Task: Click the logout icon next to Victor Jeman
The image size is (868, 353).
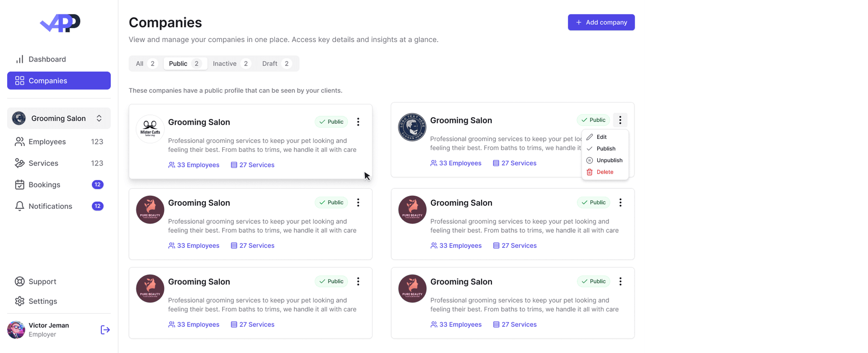Action: 104,330
